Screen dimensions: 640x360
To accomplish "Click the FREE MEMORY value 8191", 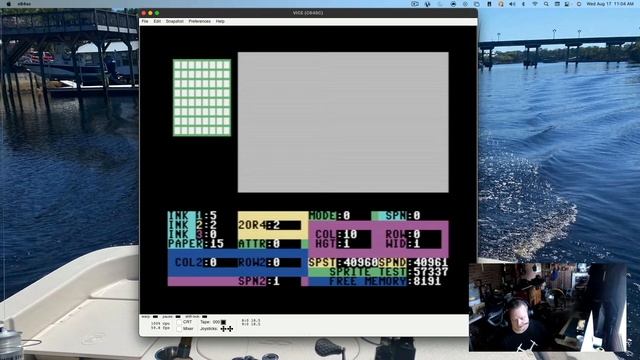I will (x=427, y=281).
